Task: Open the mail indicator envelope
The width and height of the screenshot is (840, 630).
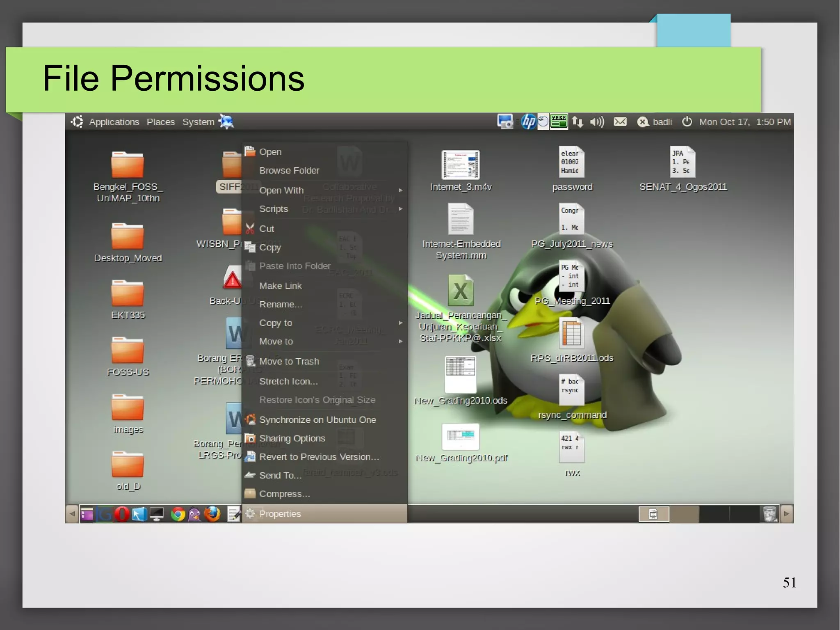Action: [620, 122]
